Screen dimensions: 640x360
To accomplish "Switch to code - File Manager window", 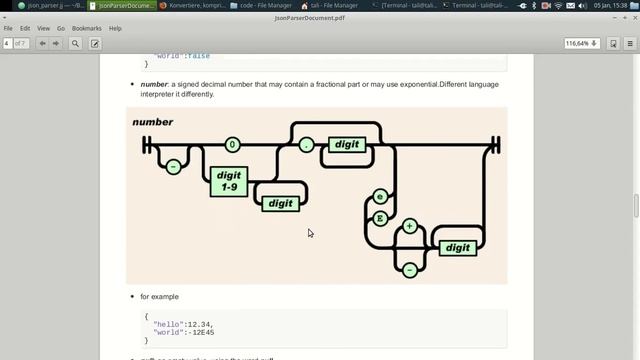I will 261,5.
